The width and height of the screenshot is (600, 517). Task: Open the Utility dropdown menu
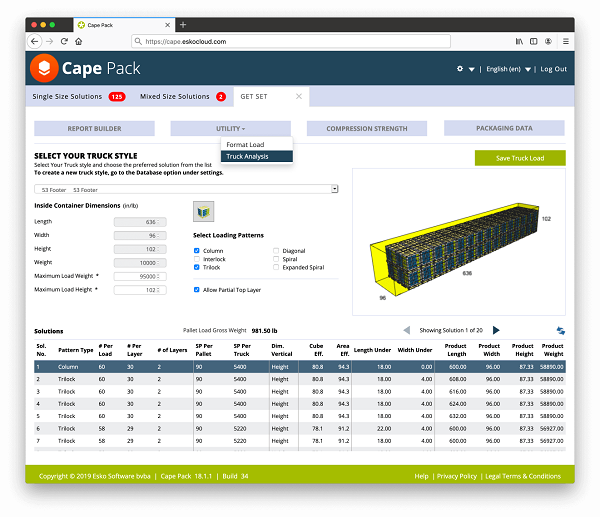pos(230,128)
